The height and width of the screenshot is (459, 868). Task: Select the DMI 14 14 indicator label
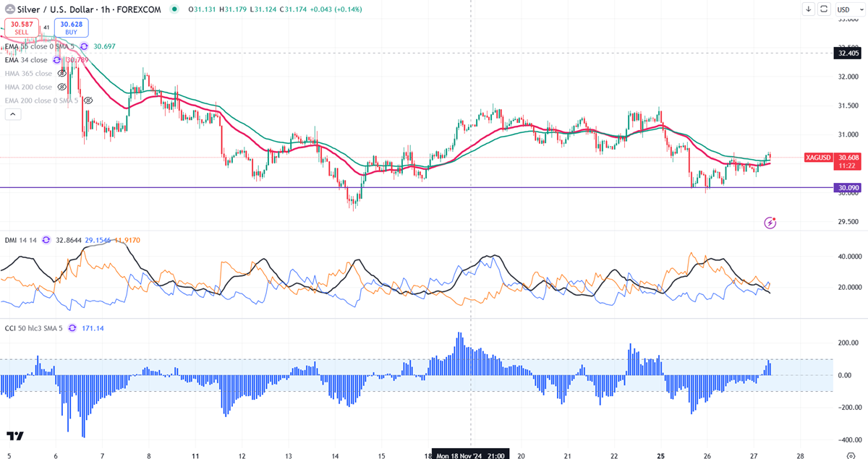20,239
